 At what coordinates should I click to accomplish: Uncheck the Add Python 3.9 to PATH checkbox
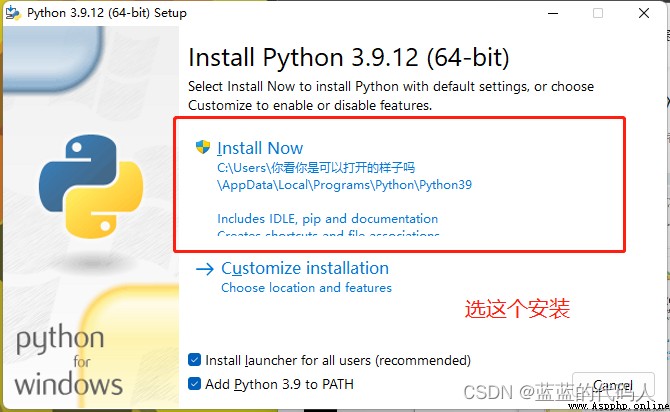[194, 384]
